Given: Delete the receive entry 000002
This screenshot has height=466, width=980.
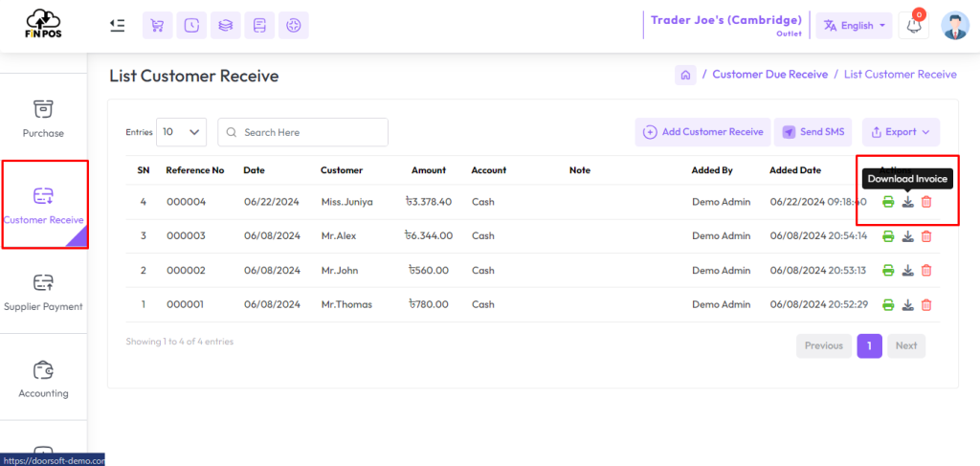Looking at the screenshot, I should point(926,271).
